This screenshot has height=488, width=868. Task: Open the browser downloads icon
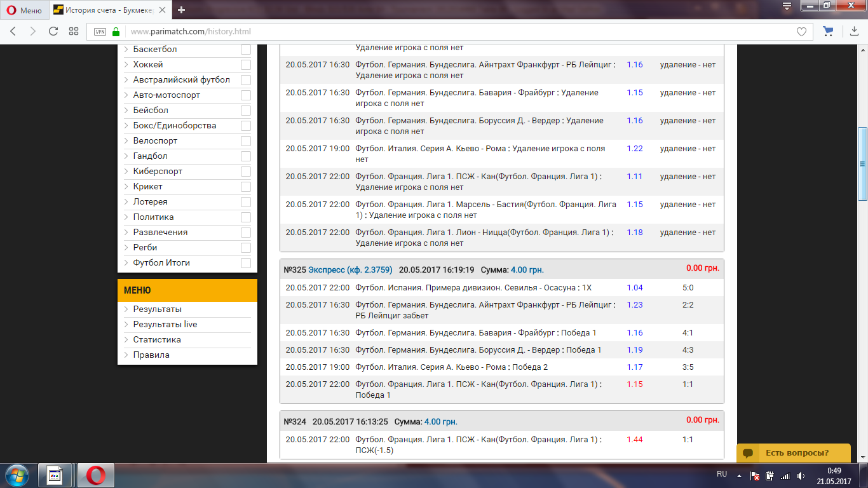(x=854, y=32)
